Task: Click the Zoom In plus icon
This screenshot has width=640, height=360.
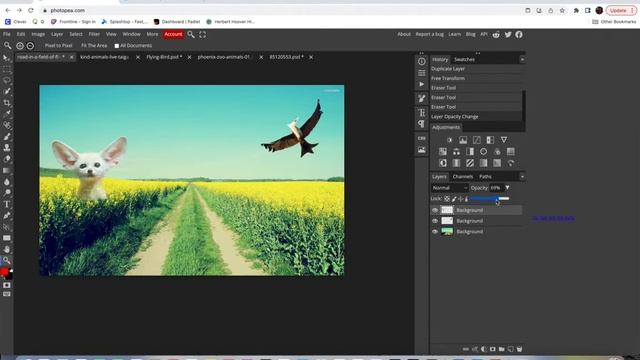Action: [x=20, y=46]
